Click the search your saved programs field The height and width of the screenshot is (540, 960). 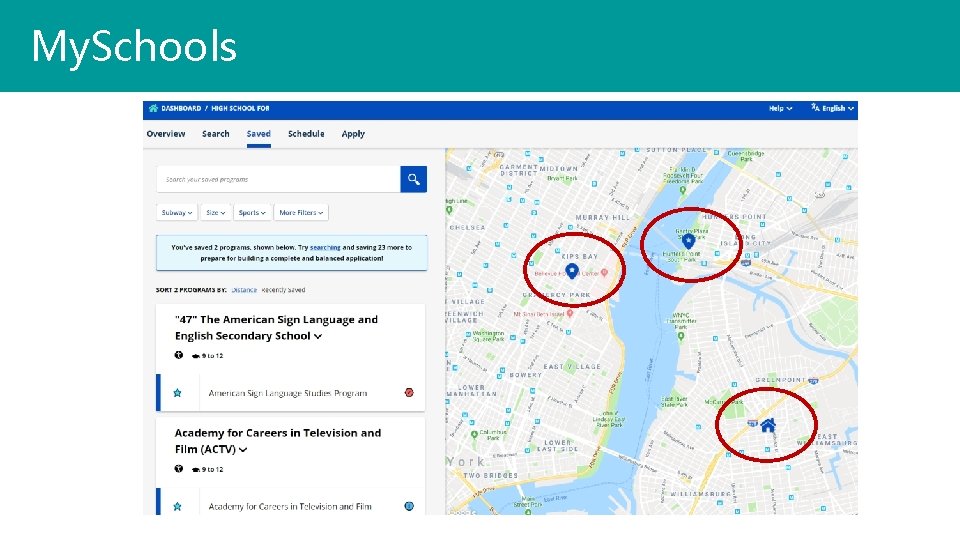279,179
